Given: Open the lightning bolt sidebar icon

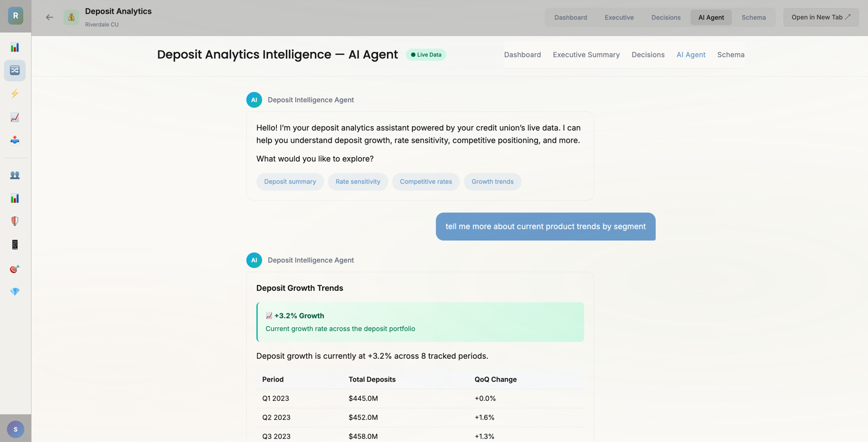Looking at the screenshot, I should pyautogui.click(x=15, y=94).
